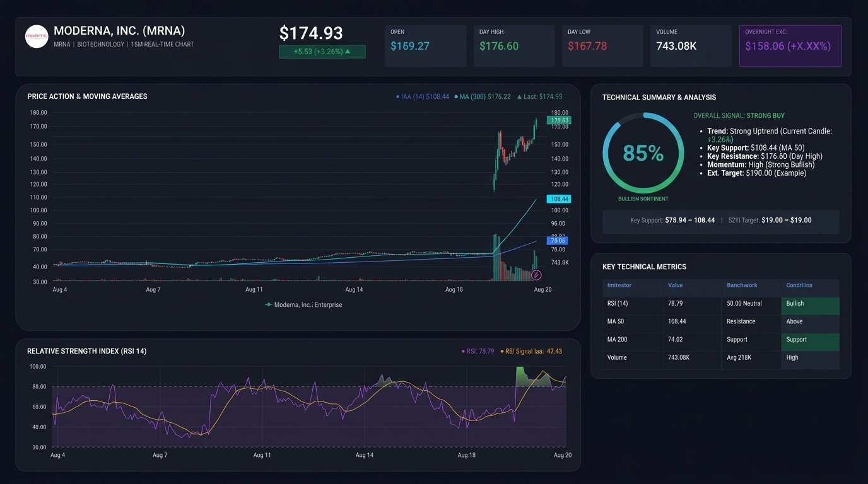Viewport: 868px width, 484px height.
Task: Click the purple lightning icon on the price chart
Action: pos(536,275)
